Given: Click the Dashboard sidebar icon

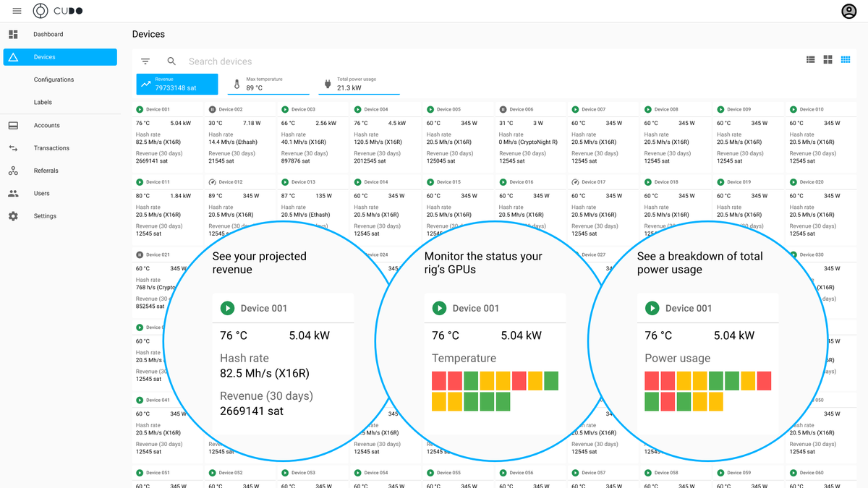Looking at the screenshot, I should (13, 34).
